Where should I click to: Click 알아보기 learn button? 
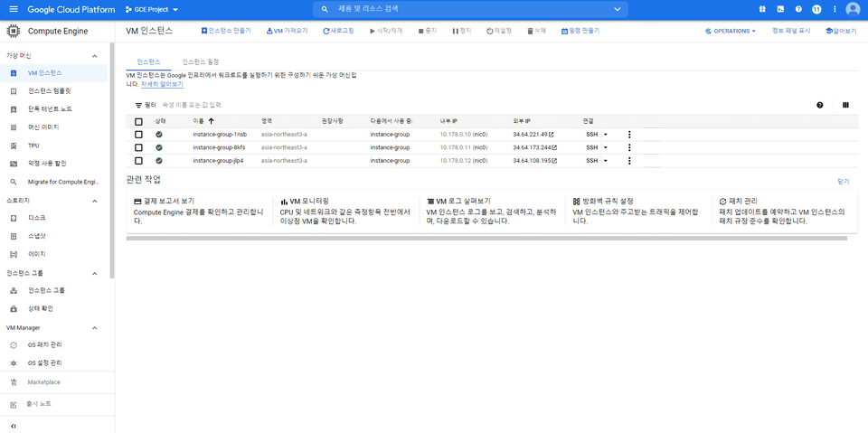(x=841, y=31)
